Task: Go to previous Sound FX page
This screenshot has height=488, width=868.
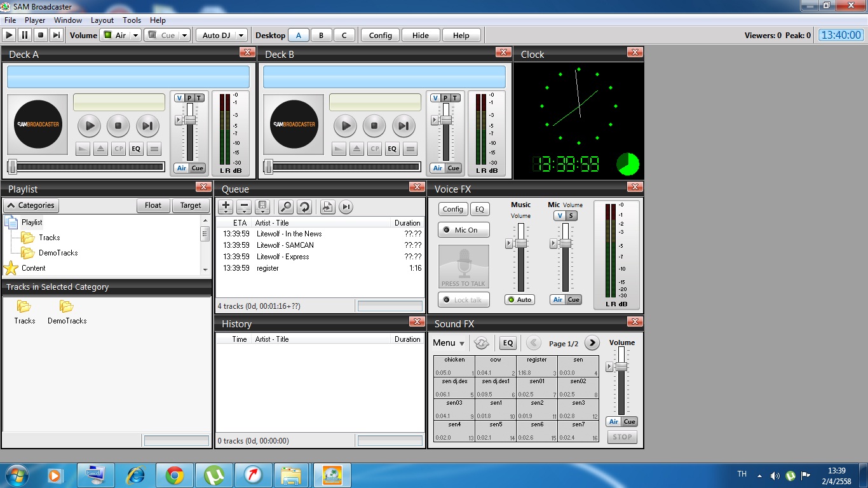Action: point(534,343)
